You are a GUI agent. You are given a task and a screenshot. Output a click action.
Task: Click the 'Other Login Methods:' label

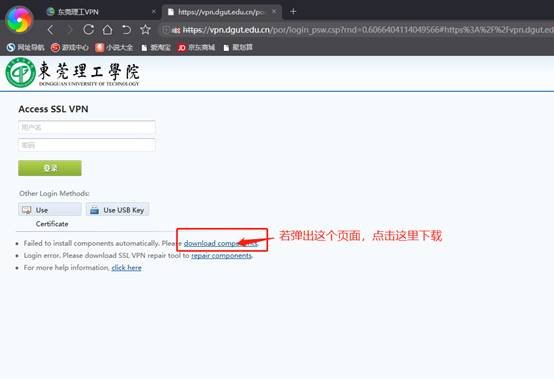(54, 194)
